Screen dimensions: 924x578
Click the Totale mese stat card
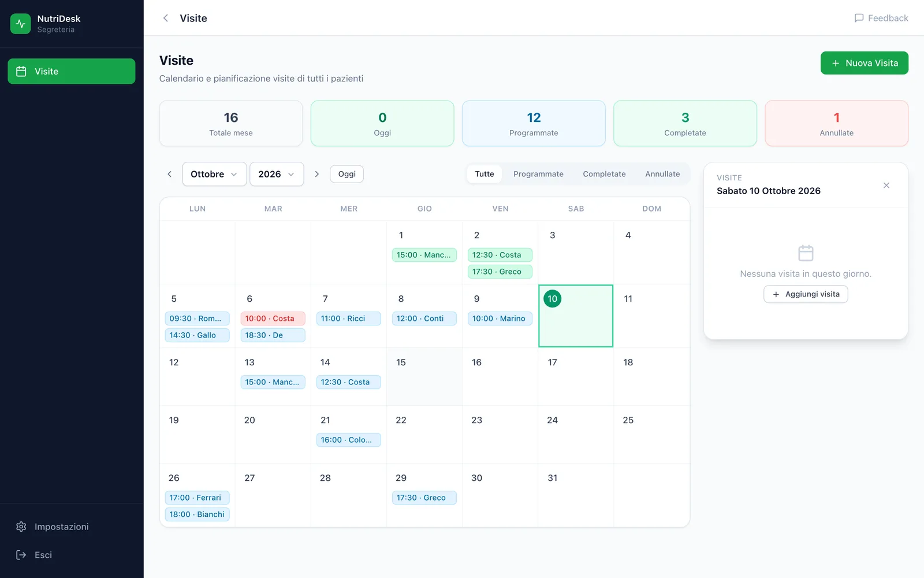[x=231, y=124]
